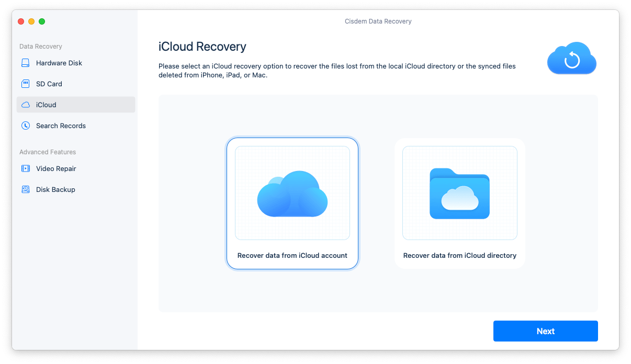This screenshot has height=364, width=631.
Task: Go to Video Repair feature label
Action: (x=56, y=168)
